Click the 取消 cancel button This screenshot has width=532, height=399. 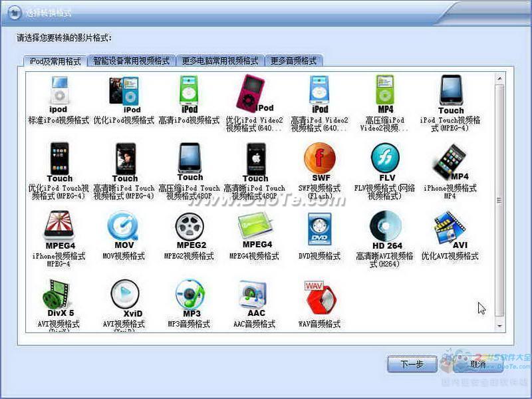[x=477, y=364]
